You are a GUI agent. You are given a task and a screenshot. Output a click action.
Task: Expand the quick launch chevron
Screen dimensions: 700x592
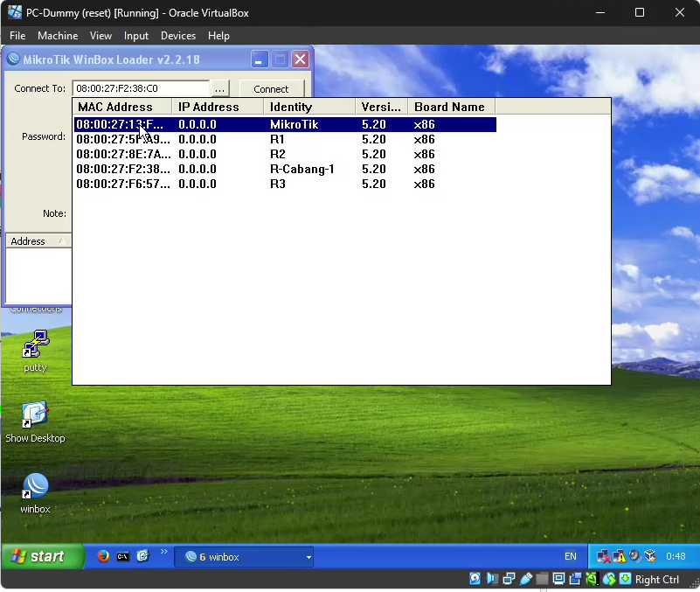(163, 552)
